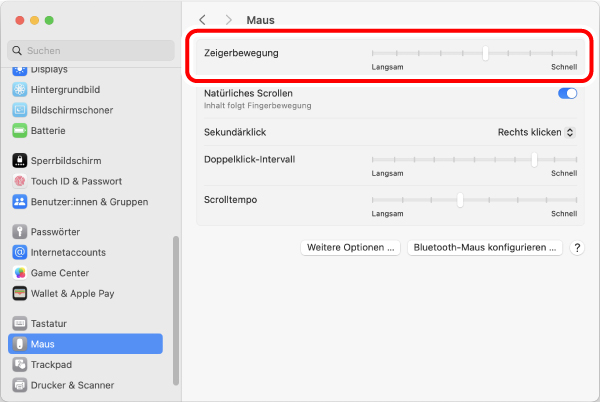600x402 pixels.
Task: Open the Hintergrundbild settings icon
Action: [x=20, y=89]
